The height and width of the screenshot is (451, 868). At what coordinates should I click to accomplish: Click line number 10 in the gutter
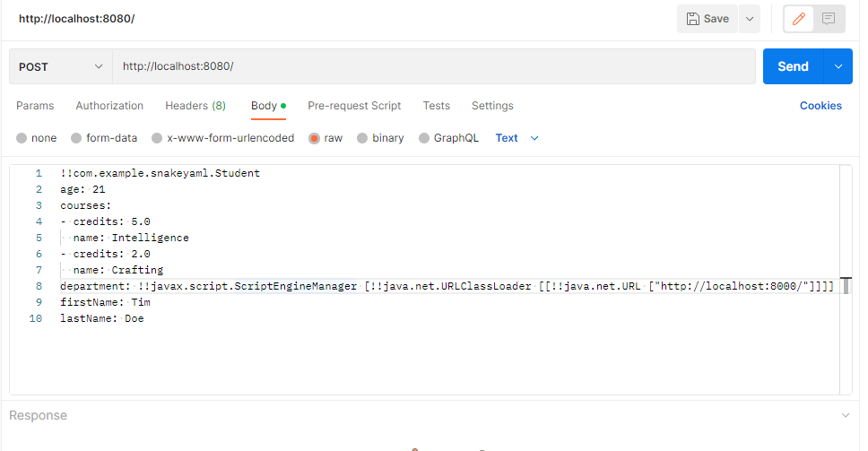click(x=36, y=318)
